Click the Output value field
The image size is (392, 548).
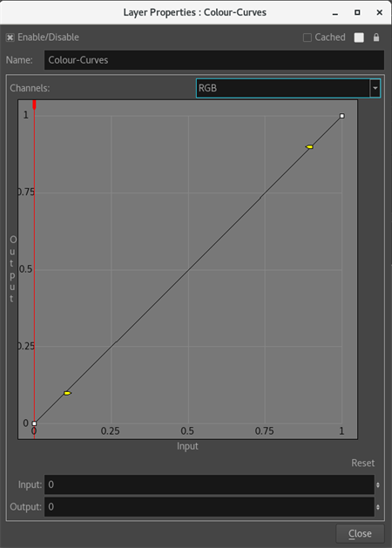[209, 507]
